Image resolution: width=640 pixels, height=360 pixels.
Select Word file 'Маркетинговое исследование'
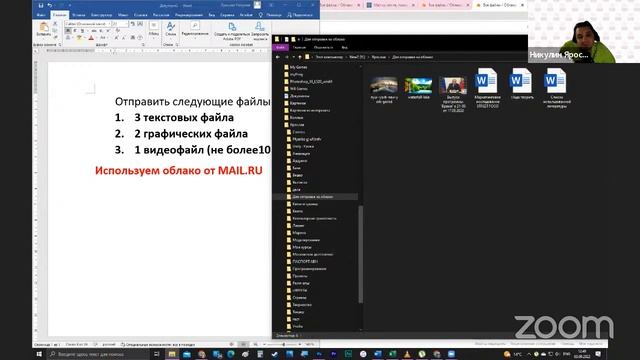pyautogui.click(x=487, y=89)
